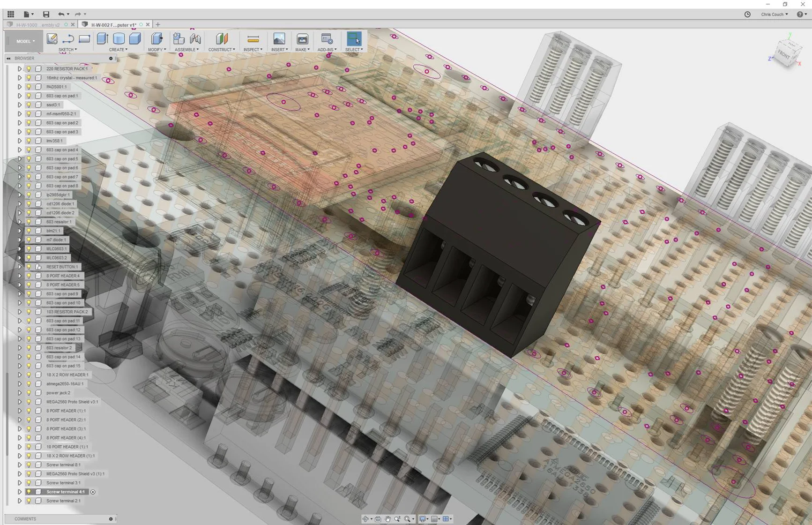Screen dimensions: 812x525
Task: Click the Measure inspect icon
Action: [253, 38]
